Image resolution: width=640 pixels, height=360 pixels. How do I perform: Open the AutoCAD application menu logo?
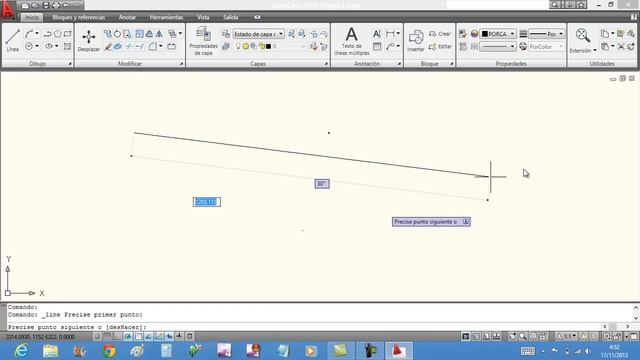pos(7,10)
